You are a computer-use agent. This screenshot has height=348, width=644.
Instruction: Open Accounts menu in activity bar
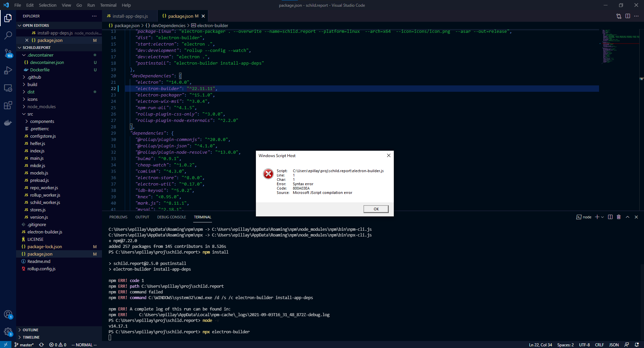[8, 315]
